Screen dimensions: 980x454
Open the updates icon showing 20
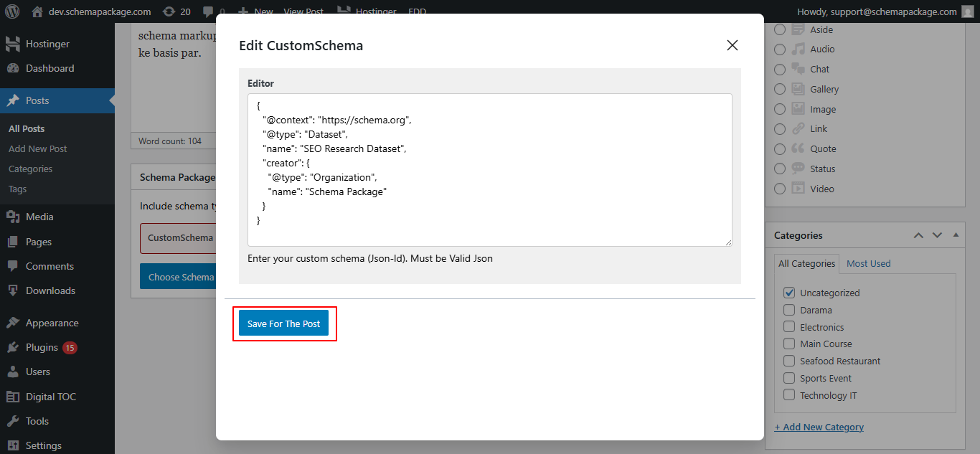pyautogui.click(x=169, y=11)
